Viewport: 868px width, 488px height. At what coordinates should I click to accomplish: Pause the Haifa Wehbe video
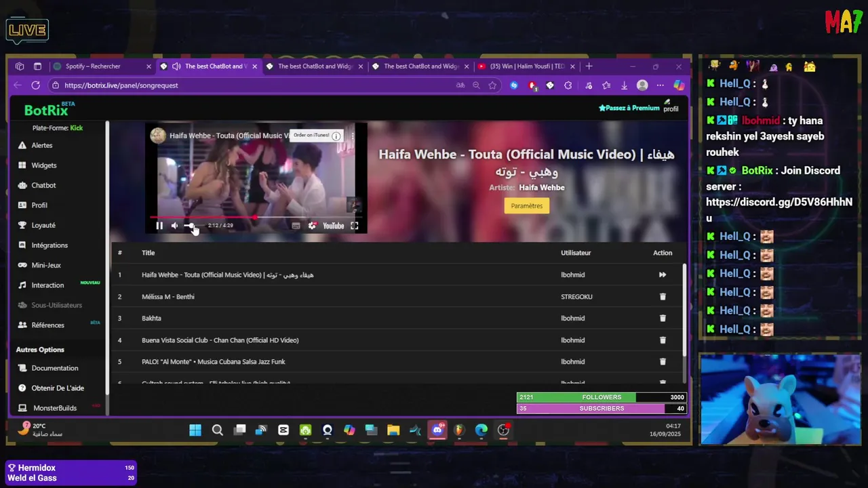pyautogui.click(x=159, y=226)
